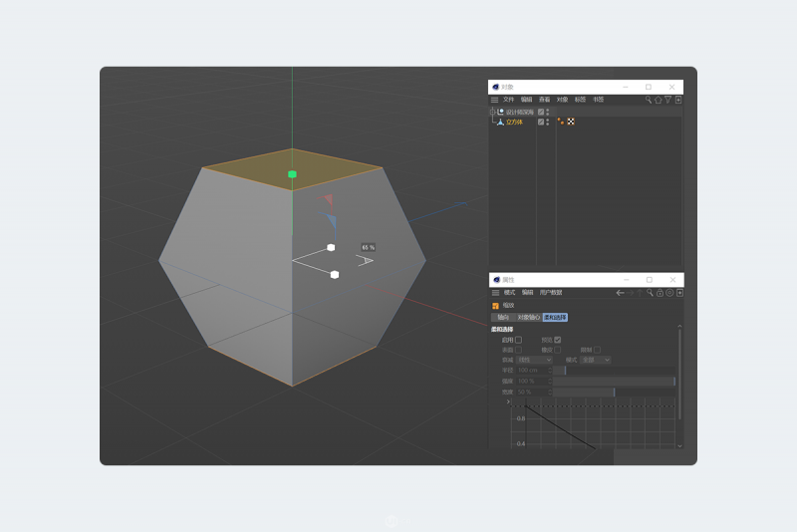Select the 轴向 tab button
Image resolution: width=797 pixels, height=532 pixels.
point(503,317)
